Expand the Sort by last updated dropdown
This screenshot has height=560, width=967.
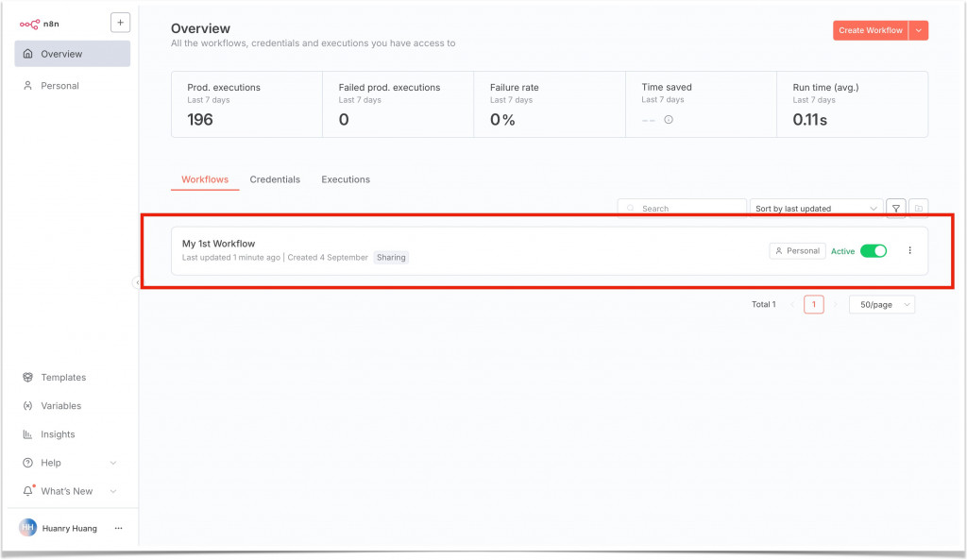point(817,208)
